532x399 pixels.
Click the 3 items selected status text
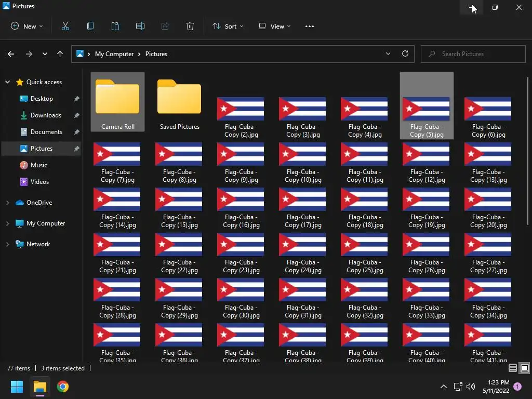click(63, 368)
